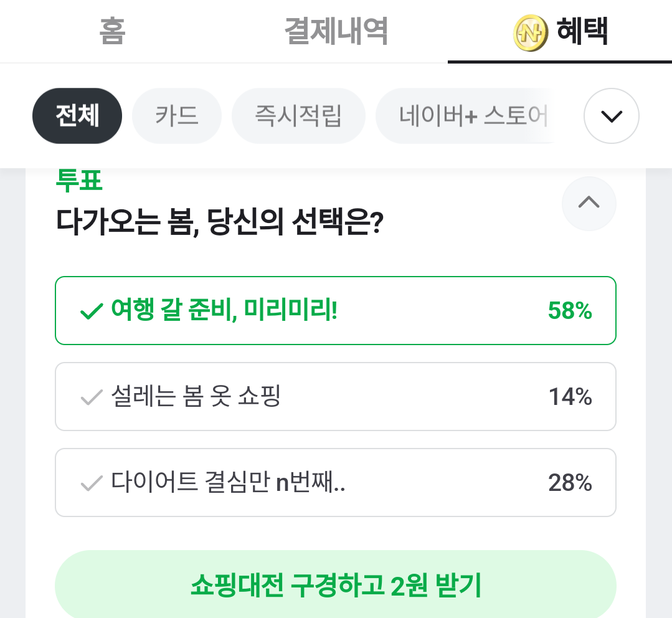672x618 pixels.
Task: Vote for 설레는 봄 옷 쇼핑
Action: 336,396
